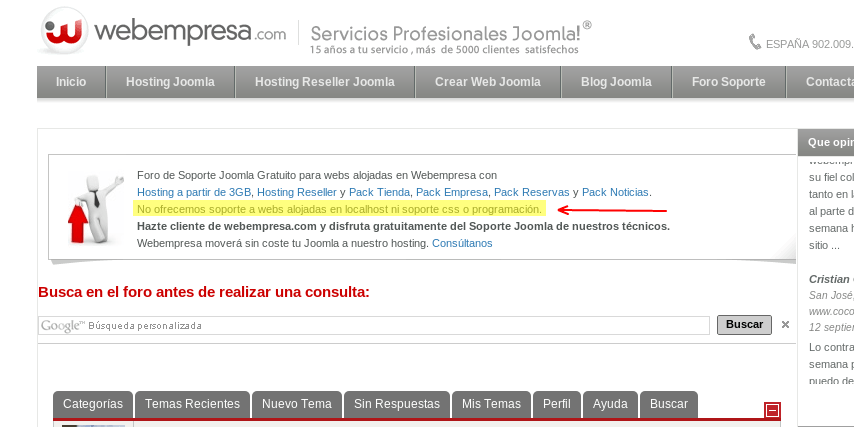Follow the Hosting Reseller text link
Screen dimensions: 854x427
click(297, 192)
